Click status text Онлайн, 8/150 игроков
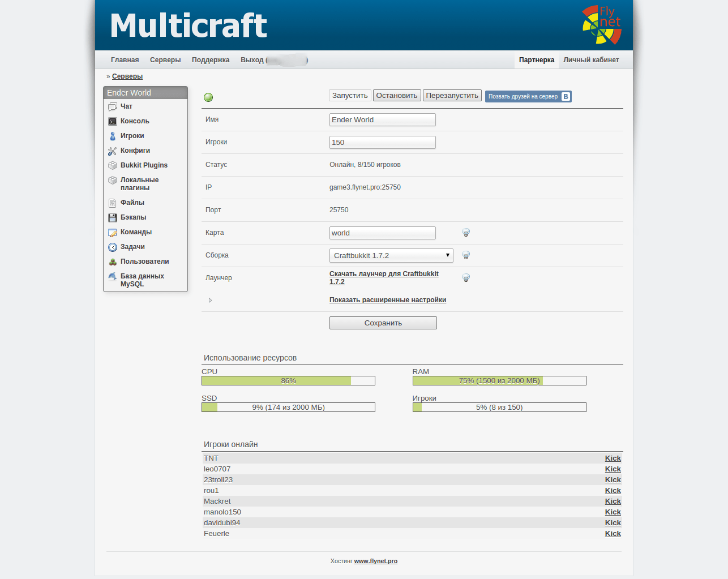 [x=365, y=165]
